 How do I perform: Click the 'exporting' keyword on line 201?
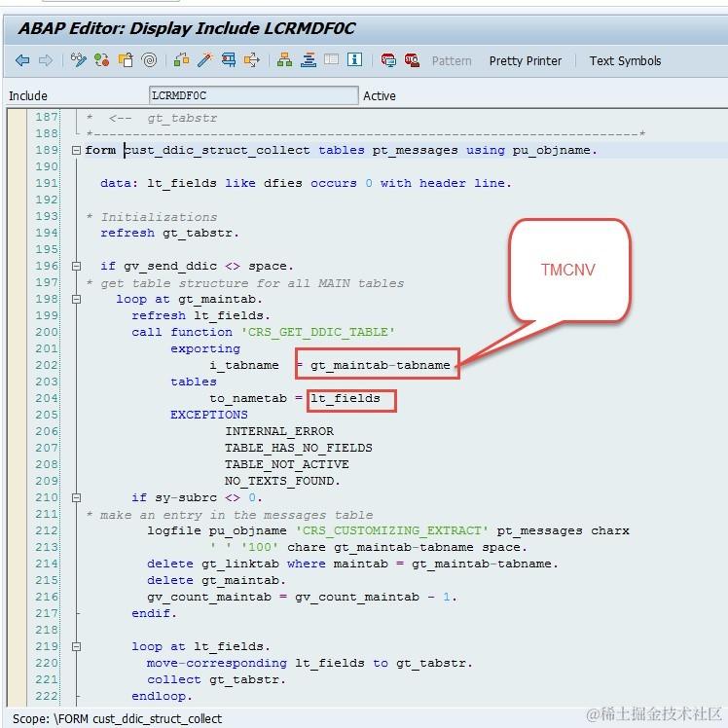[205, 348]
